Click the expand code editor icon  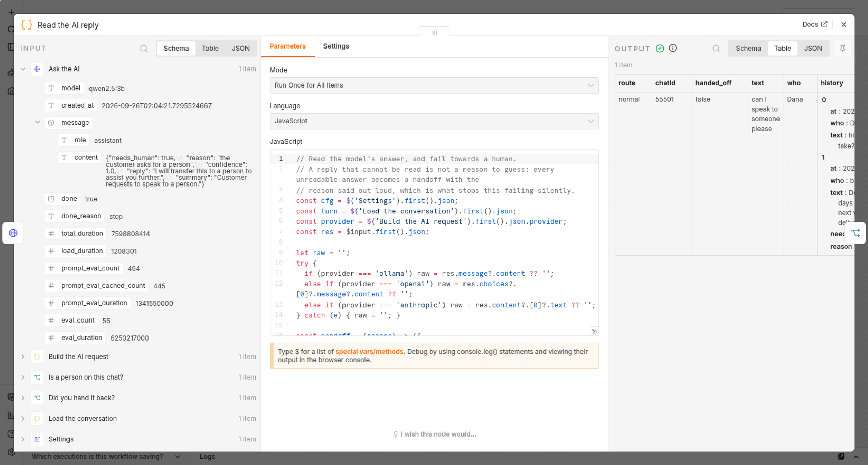[594, 331]
